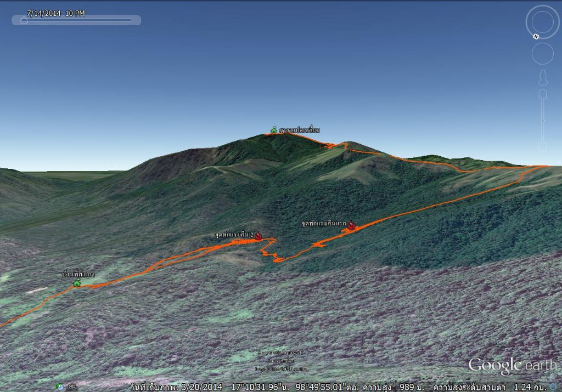Screen dimensions: 562x392
Task: Click the Move joystick circle below the compass
Action: click(x=542, y=54)
